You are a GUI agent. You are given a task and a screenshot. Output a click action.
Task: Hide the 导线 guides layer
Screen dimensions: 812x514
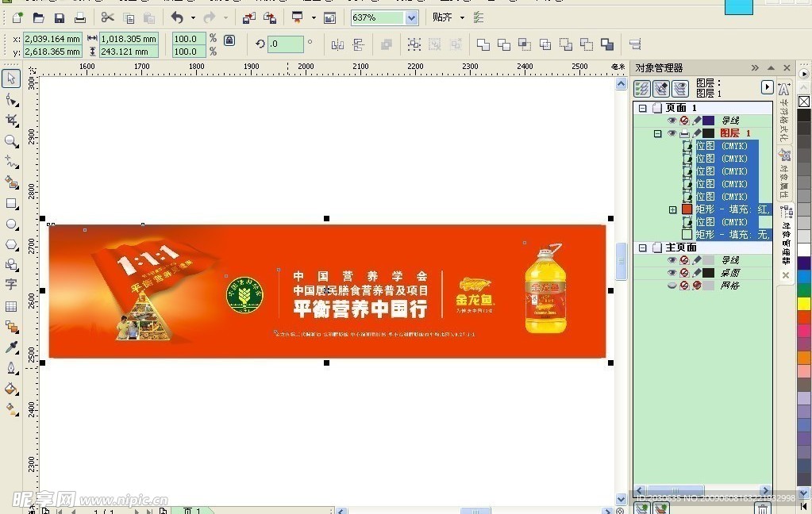pyautogui.click(x=673, y=120)
